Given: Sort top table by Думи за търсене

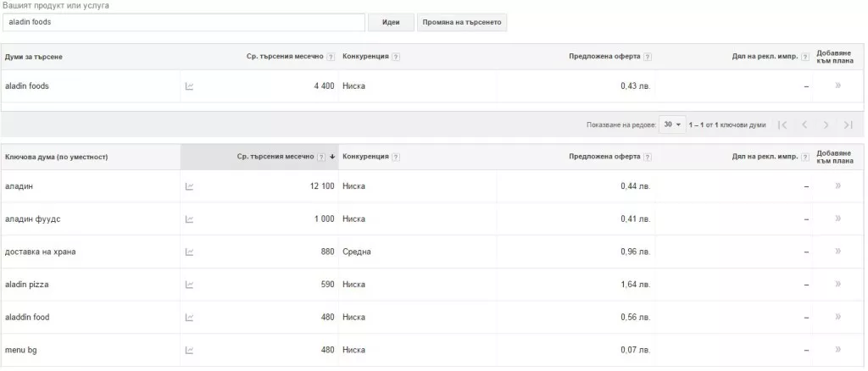Looking at the screenshot, I should (x=34, y=57).
